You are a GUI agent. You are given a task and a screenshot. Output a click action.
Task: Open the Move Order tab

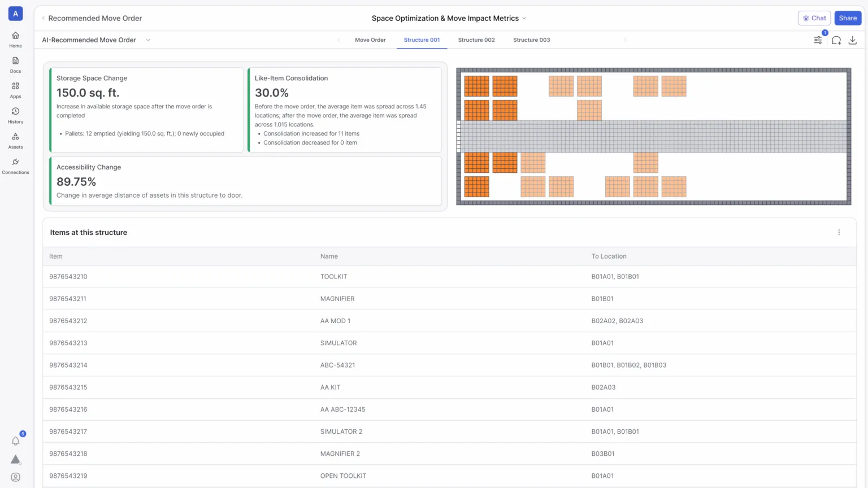(x=370, y=40)
